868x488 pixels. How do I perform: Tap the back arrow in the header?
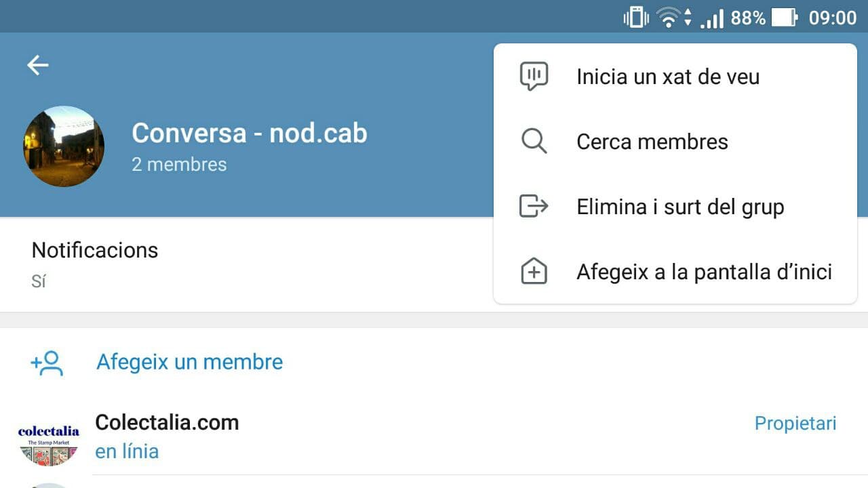pyautogui.click(x=38, y=65)
